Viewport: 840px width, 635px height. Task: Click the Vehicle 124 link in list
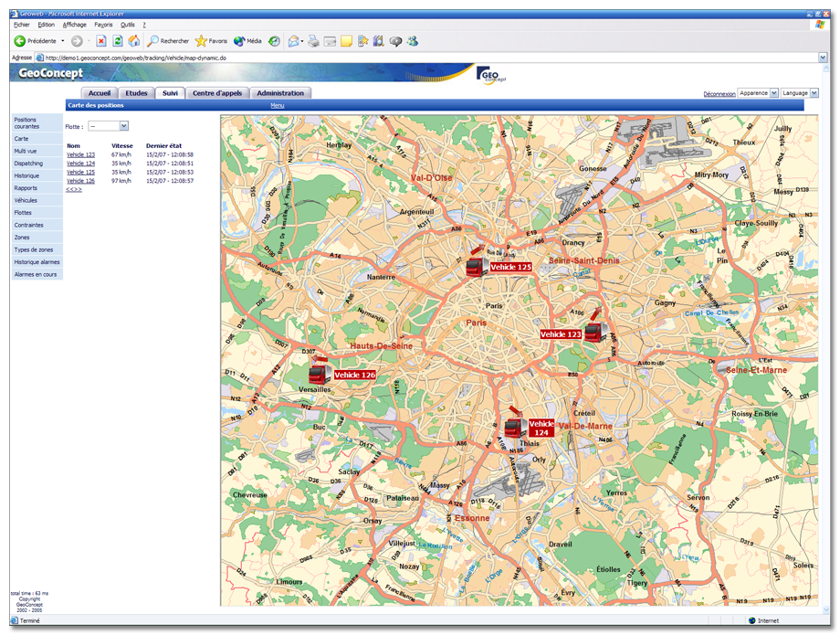(80, 164)
